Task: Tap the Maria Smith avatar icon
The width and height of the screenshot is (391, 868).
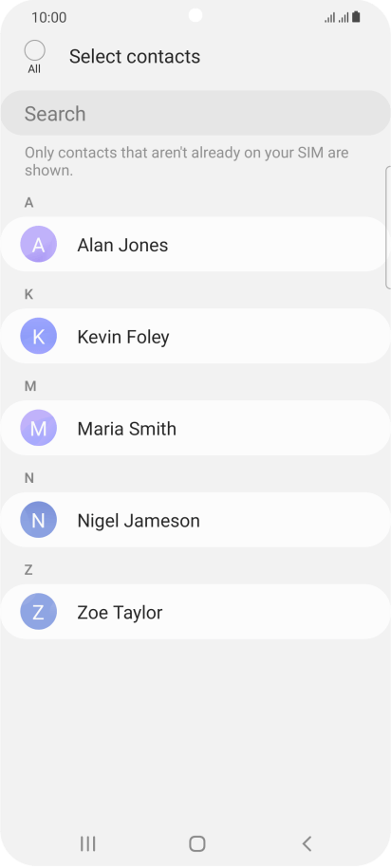Action: pyautogui.click(x=38, y=428)
